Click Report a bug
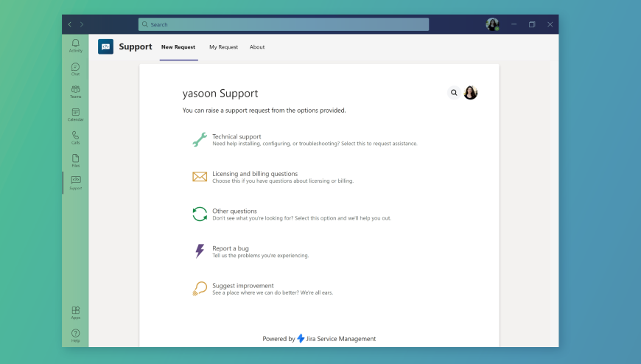The height and width of the screenshot is (364, 641). tap(230, 248)
